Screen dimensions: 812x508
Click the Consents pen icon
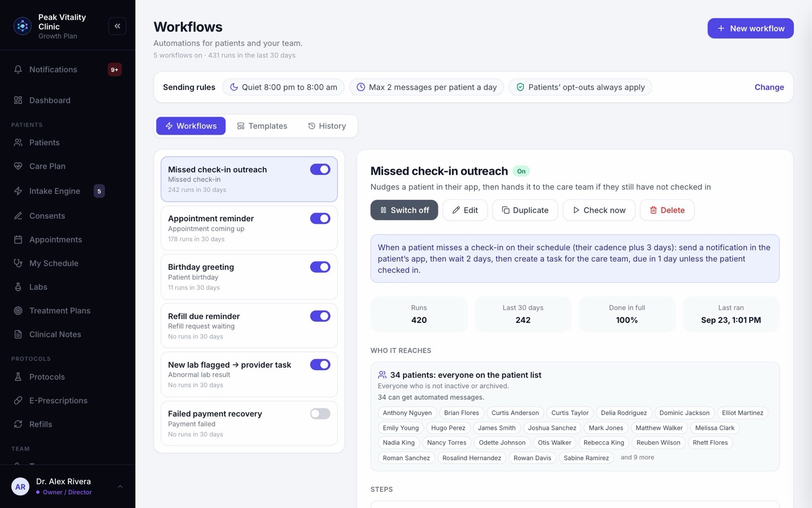pyautogui.click(x=18, y=216)
